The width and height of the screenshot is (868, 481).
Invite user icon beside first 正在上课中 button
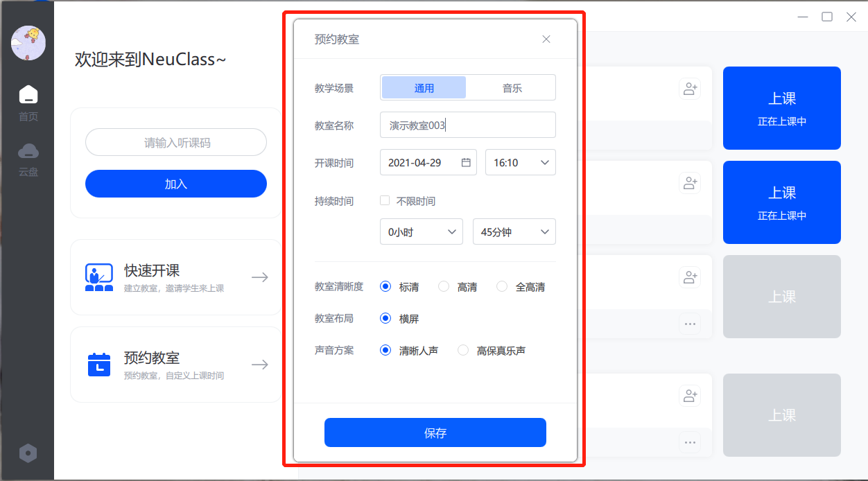690,89
